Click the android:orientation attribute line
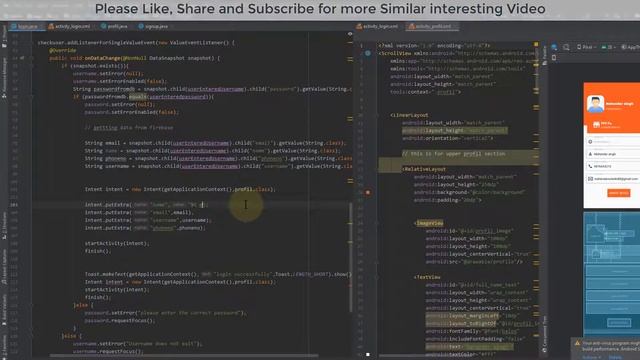This screenshot has width=640, height=360. tap(447, 138)
